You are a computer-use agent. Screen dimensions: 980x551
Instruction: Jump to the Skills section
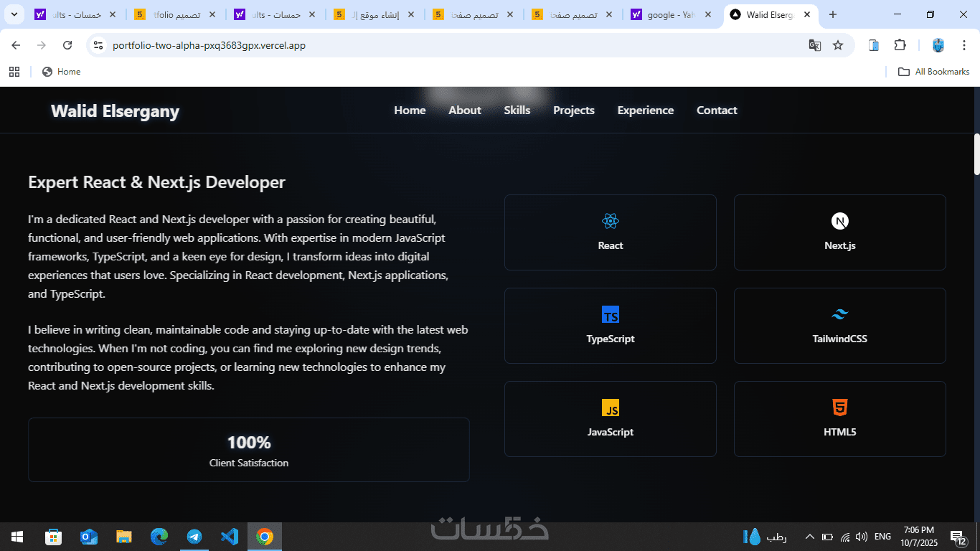click(517, 110)
